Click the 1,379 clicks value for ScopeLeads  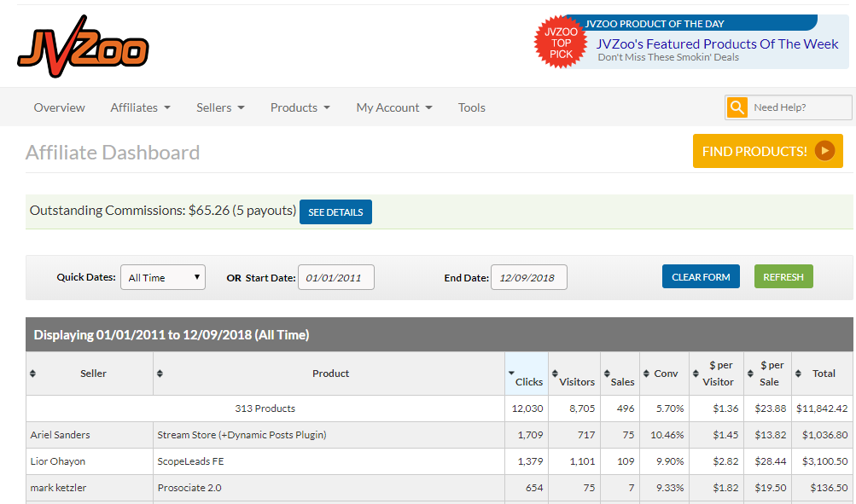[530, 461]
